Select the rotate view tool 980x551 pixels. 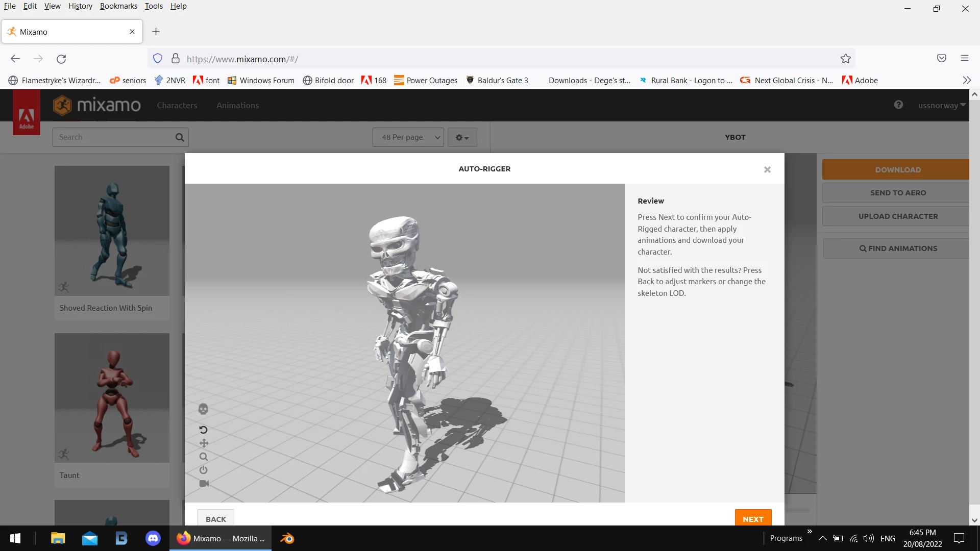click(x=203, y=430)
